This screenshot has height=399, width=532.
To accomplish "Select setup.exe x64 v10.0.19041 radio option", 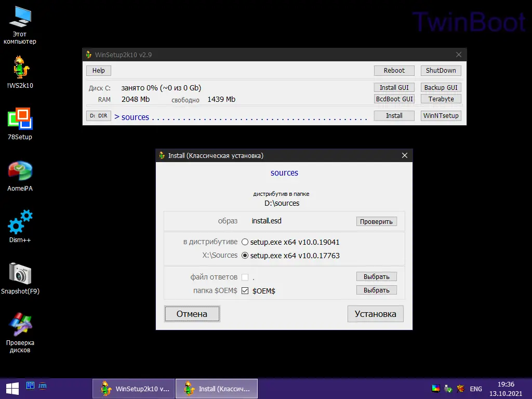I will pyautogui.click(x=245, y=242).
